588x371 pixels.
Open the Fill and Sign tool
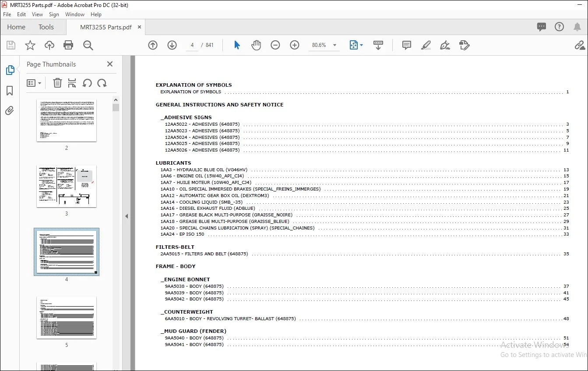(x=445, y=45)
